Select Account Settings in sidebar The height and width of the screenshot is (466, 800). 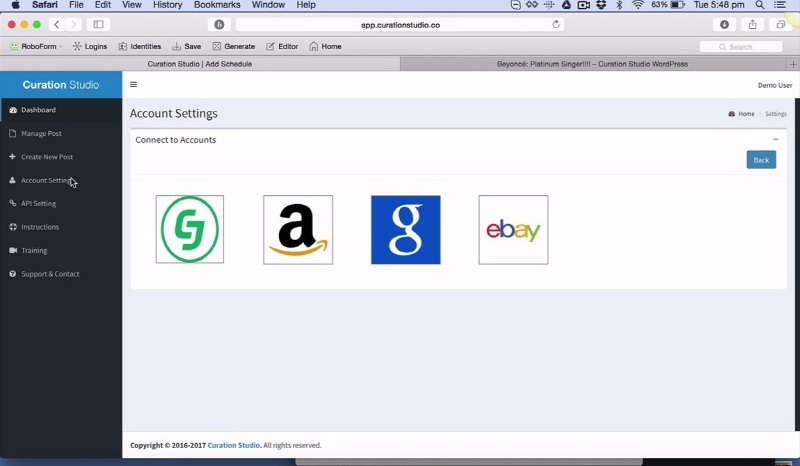[x=46, y=180]
